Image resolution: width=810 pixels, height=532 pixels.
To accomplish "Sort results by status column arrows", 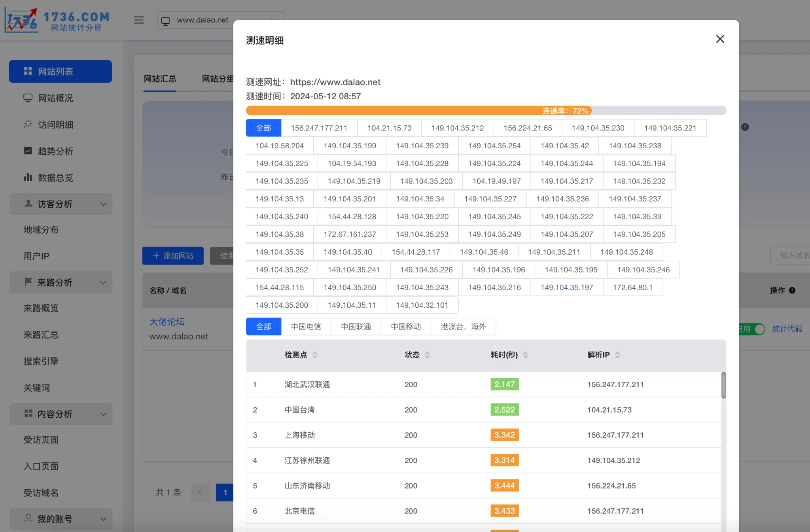I will (427, 355).
